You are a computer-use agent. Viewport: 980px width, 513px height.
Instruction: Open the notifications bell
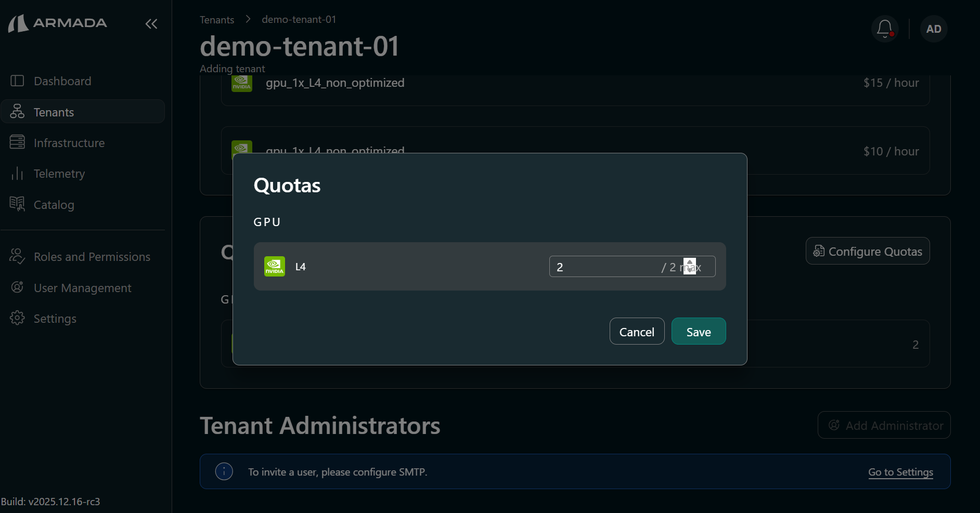884,29
